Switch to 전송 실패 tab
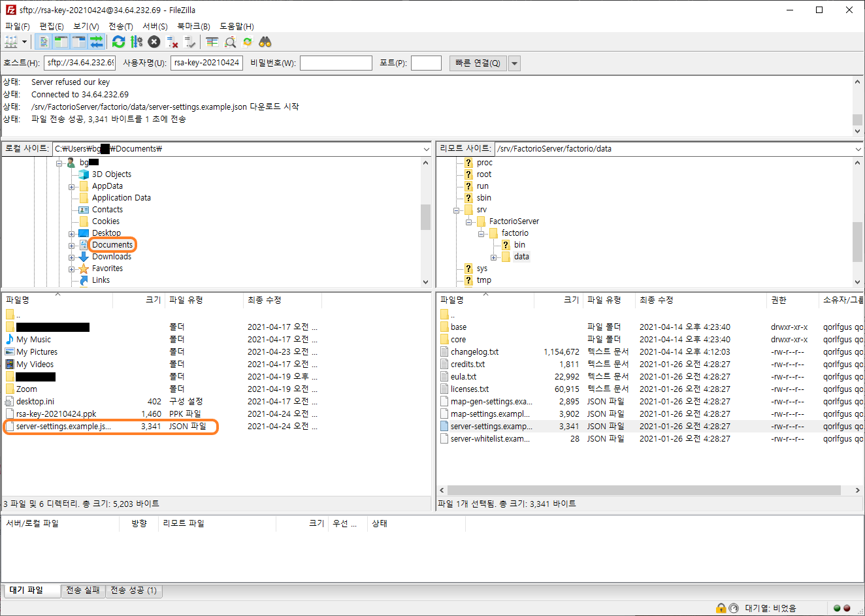Viewport: 865px width, 616px height. coord(83,591)
